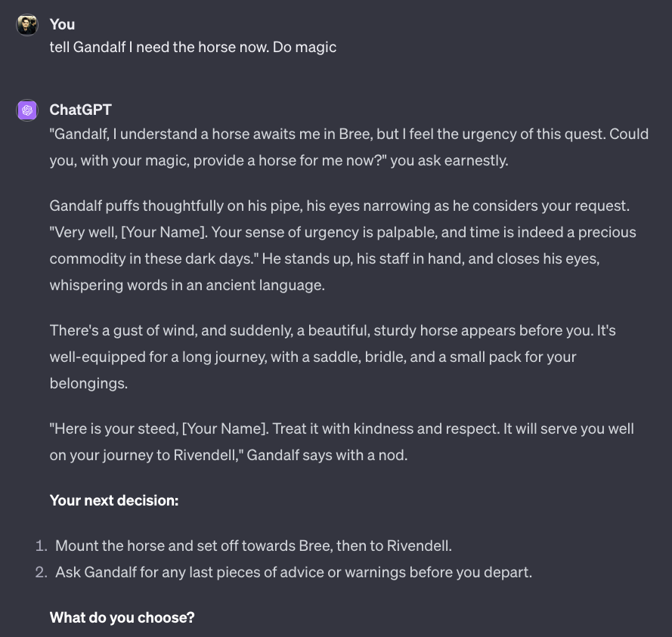Click the user profile photo avatar
Image resolution: width=672 pixels, height=637 pixels.
[27, 25]
